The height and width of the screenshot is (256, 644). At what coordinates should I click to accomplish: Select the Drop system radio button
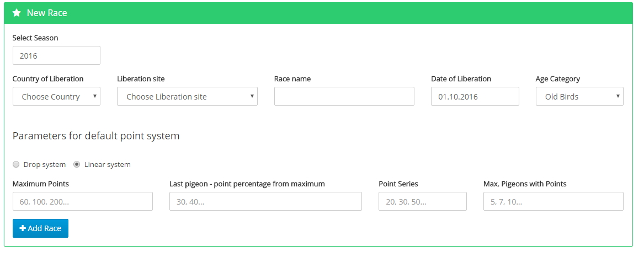[16, 165]
